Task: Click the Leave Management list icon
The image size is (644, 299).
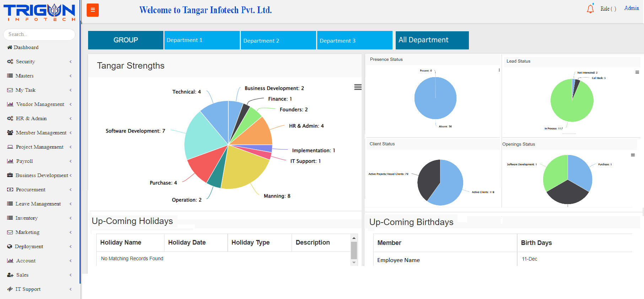Action: tap(10, 204)
